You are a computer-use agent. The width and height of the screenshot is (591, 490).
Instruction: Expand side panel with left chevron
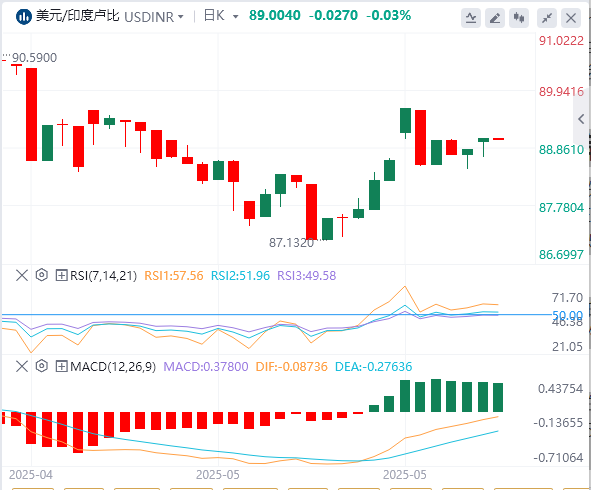click(581, 119)
